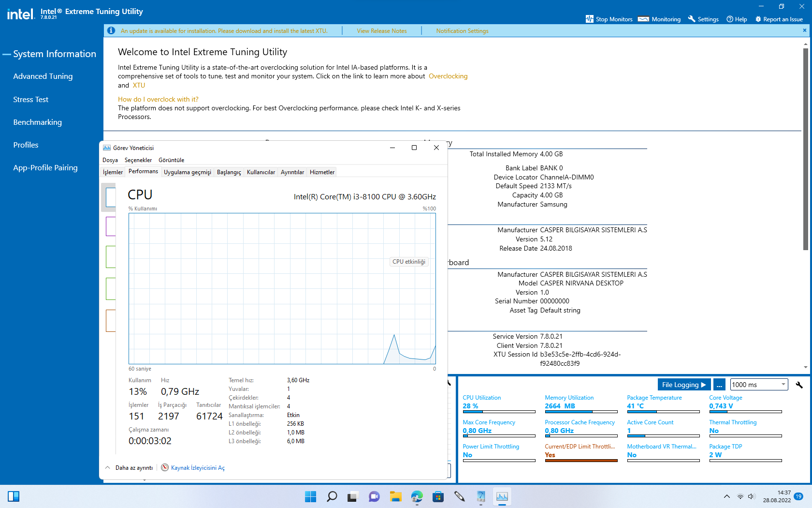812x508 pixels.
Task: Open taskbar Search icon
Action: tap(332, 496)
